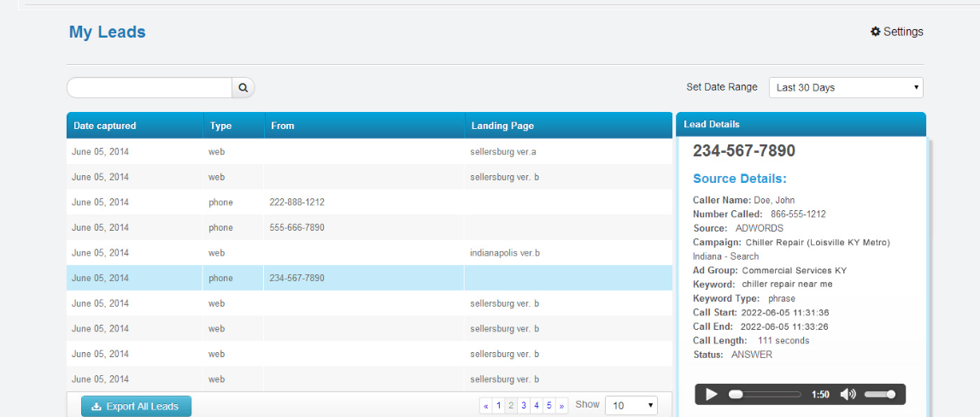The image size is (980, 417).
Task: Select the lead from 222-888-1212
Action: pyautogui.click(x=369, y=202)
